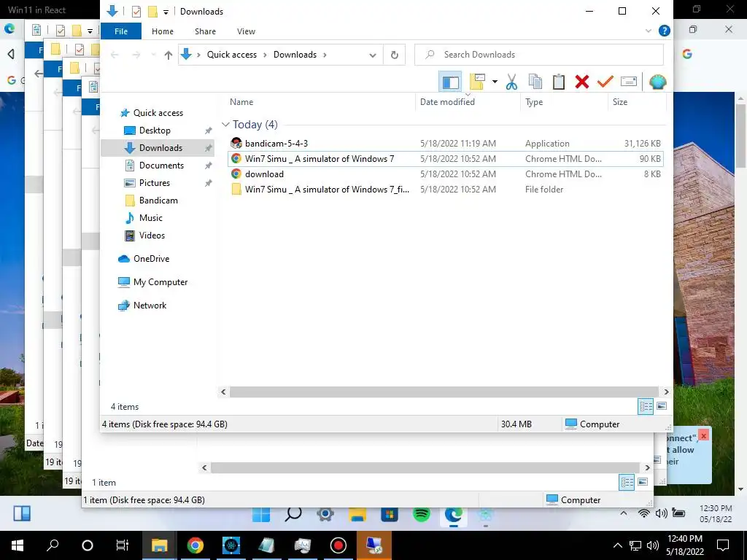Click the folder options toolbar icon
This screenshot has height=560, width=747.
(x=477, y=82)
